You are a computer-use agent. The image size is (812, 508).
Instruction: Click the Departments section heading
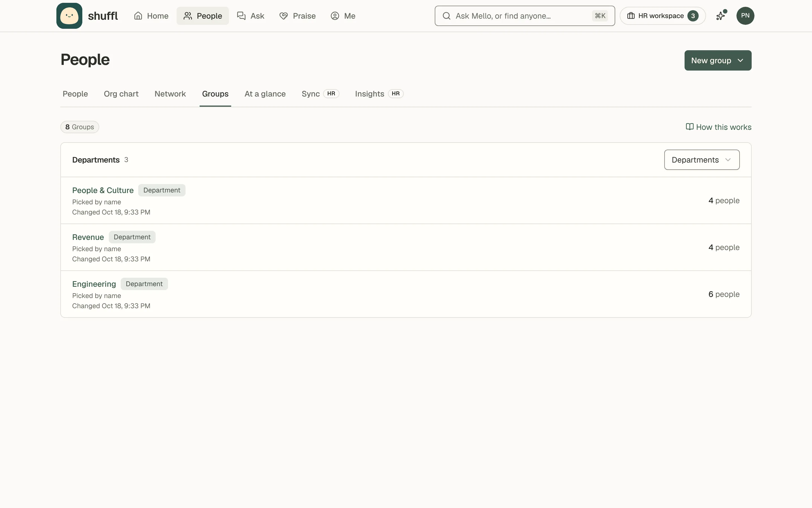[96, 160]
